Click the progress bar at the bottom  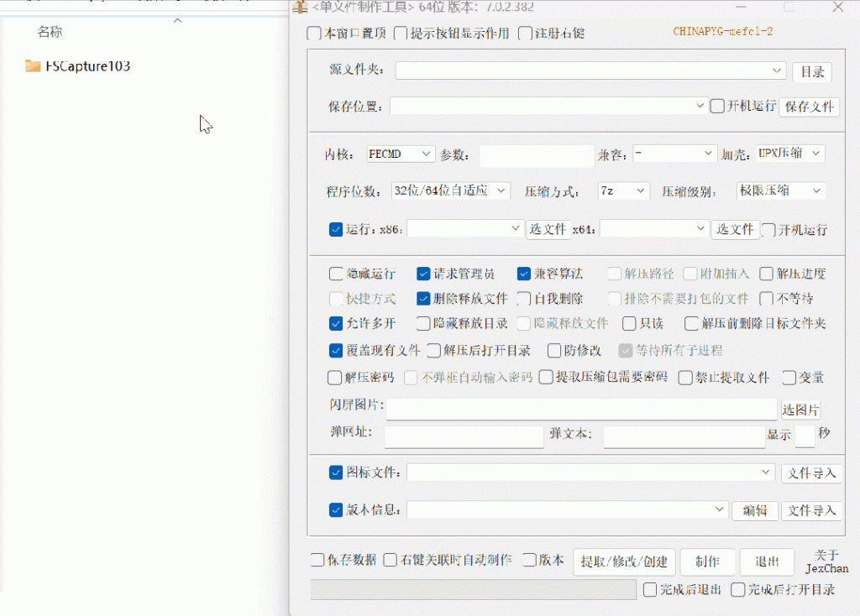(475, 589)
